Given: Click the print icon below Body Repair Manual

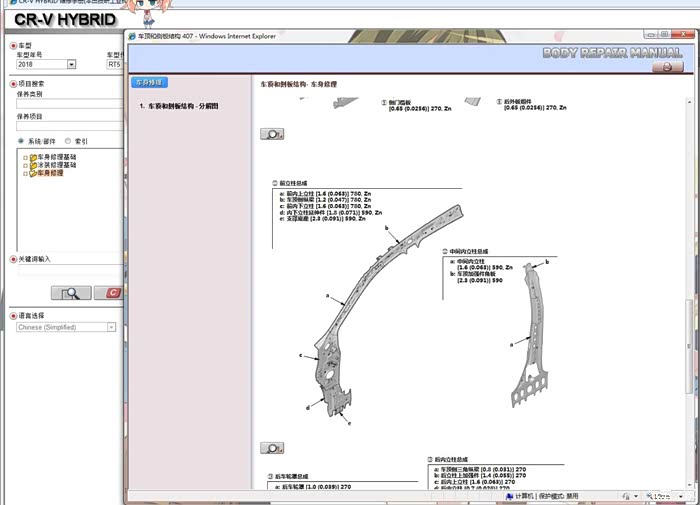Looking at the screenshot, I should coord(667,67).
